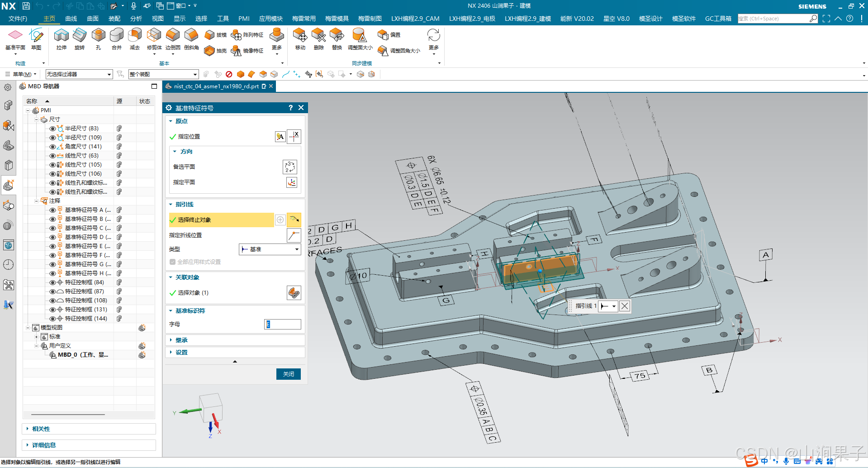
Task: Expand the 继承 section
Action: click(x=171, y=340)
